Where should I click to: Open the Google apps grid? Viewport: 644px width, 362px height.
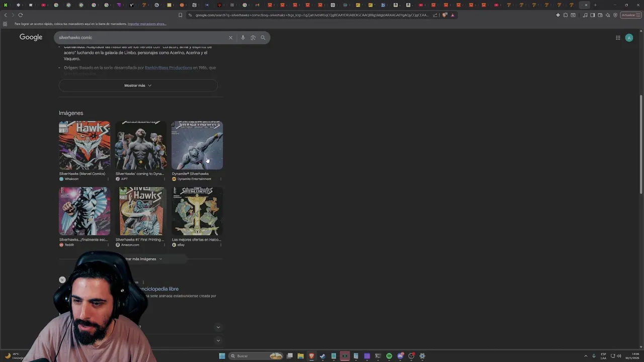coord(618,38)
